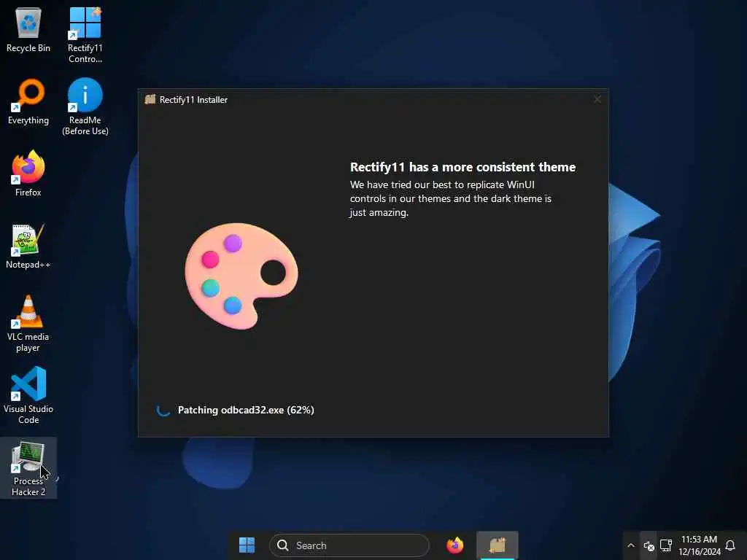Select the Firefox desktop shortcut

click(x=28, y=174)
